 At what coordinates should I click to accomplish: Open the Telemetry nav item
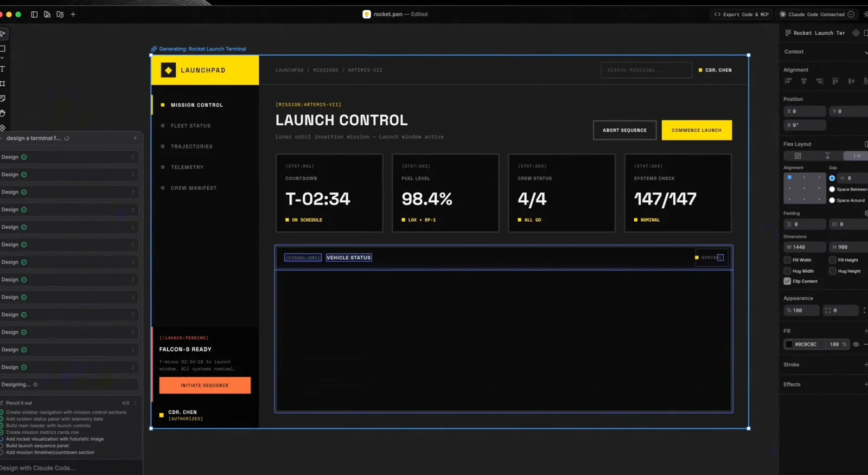(187, 168)
